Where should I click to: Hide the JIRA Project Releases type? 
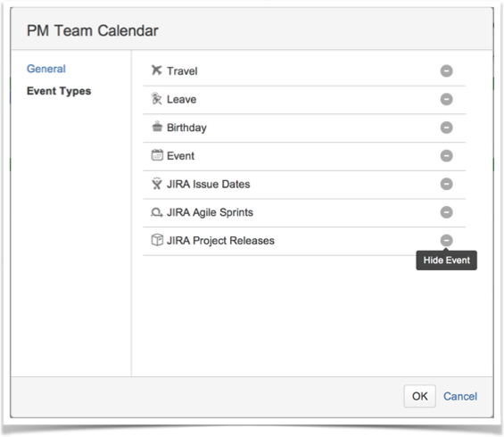click(x=447, y=241)
